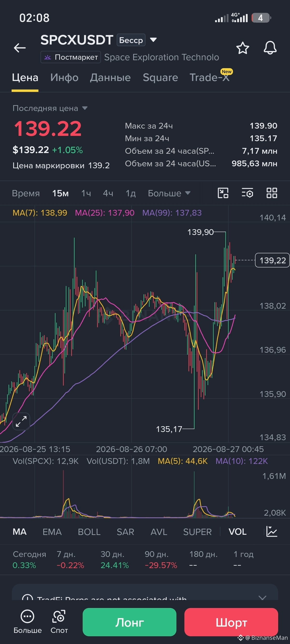The width and height of the screenshot is (290, 644).
Task: Switch to the Цена tab
Action: pos(25,78)
